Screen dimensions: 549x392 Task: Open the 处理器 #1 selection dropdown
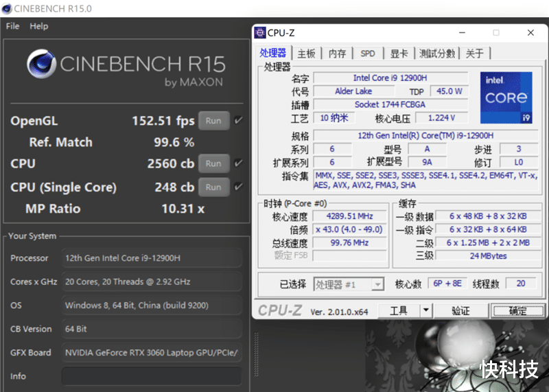coord(378,284)
